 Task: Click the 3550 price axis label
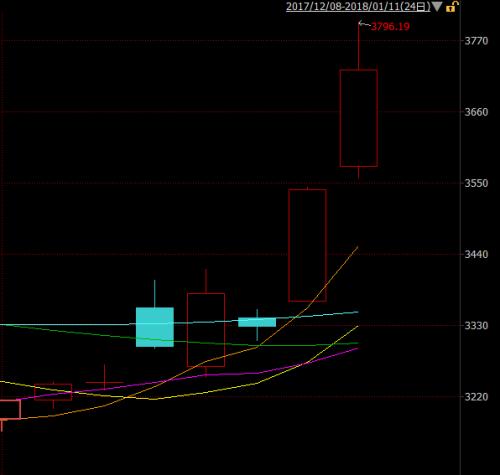tap(476, 183)
